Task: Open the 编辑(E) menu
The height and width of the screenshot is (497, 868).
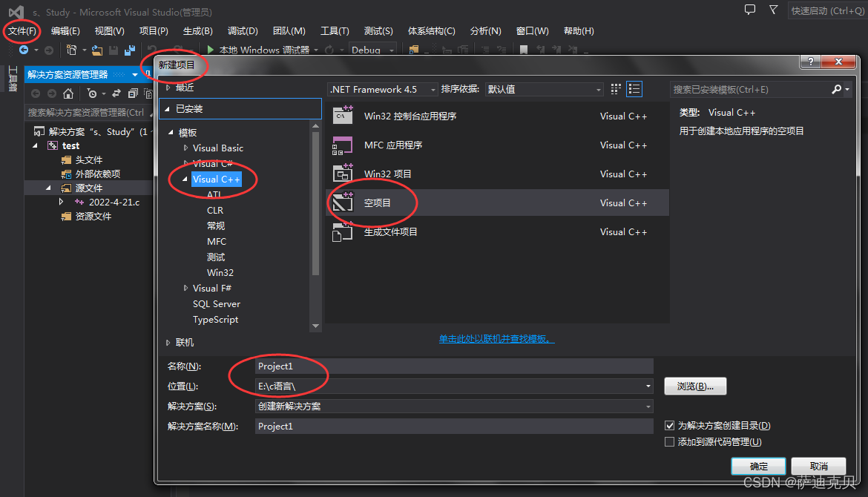Action: tap(65, 31)
